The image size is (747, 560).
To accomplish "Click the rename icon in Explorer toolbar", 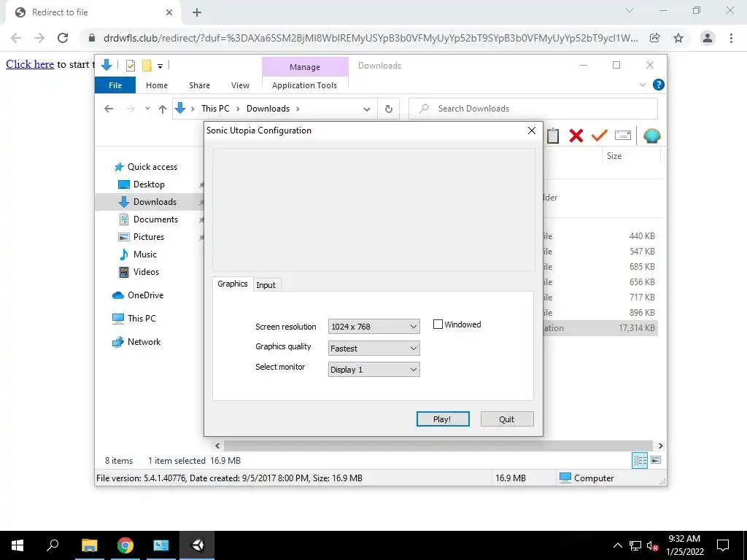I will click(623, 136).
